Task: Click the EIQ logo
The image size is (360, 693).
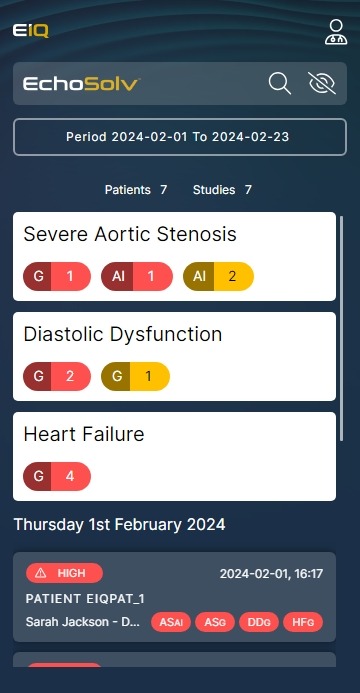Action: coord(30,31)
